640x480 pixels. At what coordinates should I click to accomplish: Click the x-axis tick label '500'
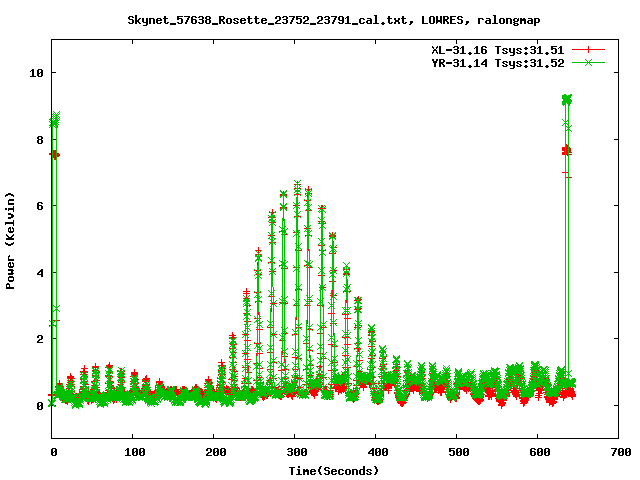(x=459, y=452)
